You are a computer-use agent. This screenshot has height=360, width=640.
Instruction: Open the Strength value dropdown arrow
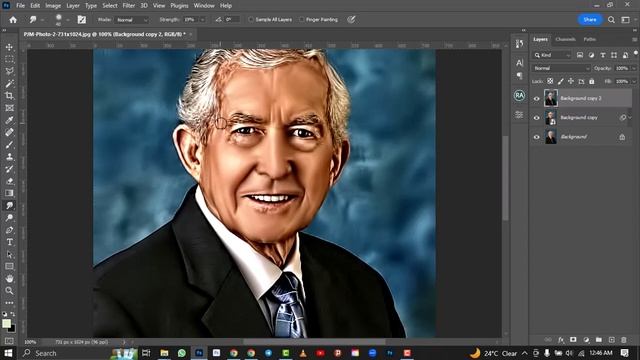coord(202,20)
